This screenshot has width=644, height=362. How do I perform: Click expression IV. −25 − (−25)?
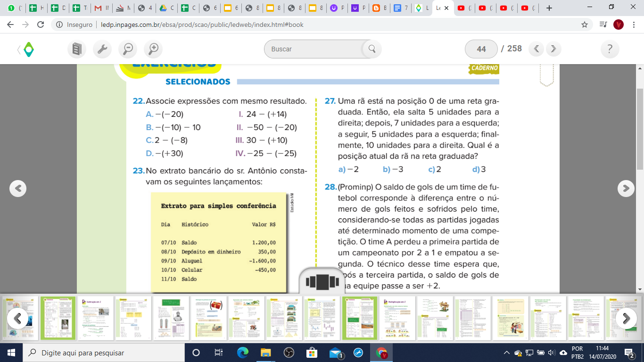(266, 153)
